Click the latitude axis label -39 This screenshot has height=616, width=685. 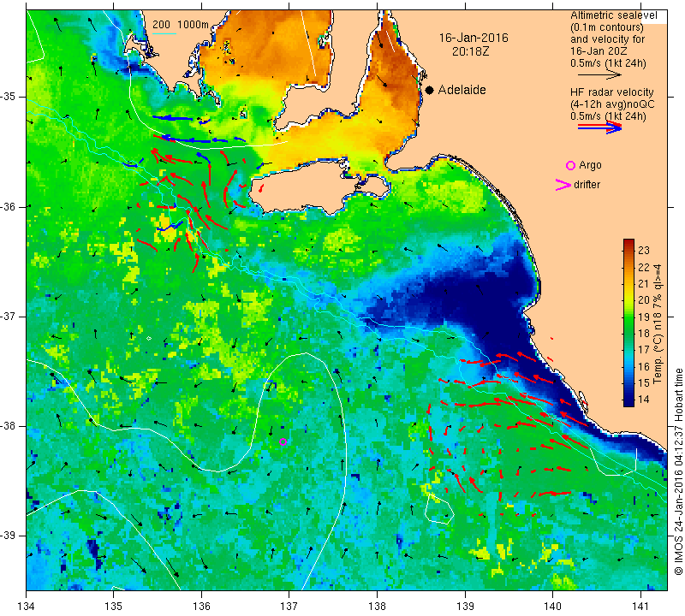pyautogui.click(x=9, y=536)
